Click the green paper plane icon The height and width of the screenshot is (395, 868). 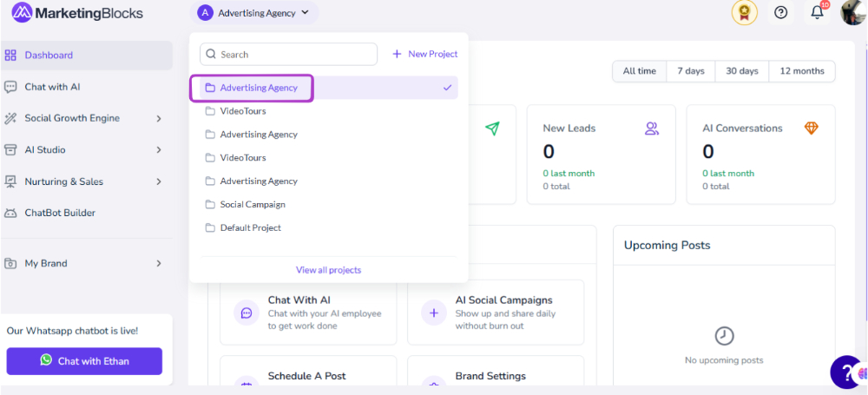pyautogui.click(x=492, y=128)
